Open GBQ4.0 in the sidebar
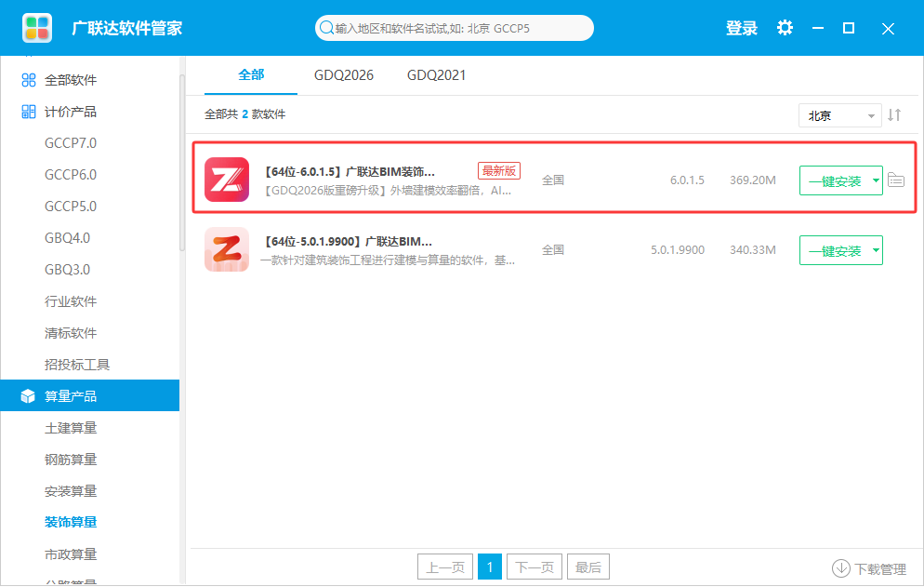This screenshot has height=587, width=924. pyautogui.click(x=67, y=238)
